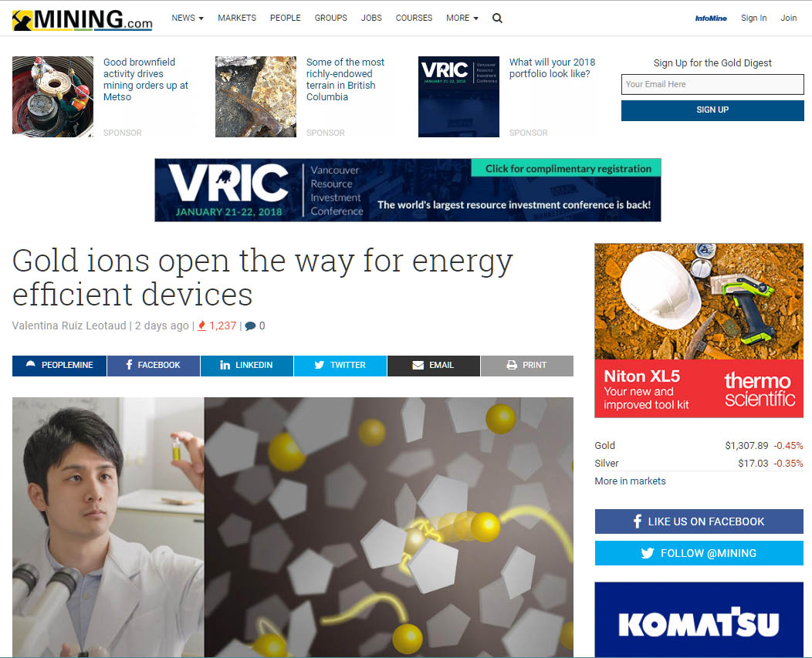Click the MINING.com logo

point(83,20)
